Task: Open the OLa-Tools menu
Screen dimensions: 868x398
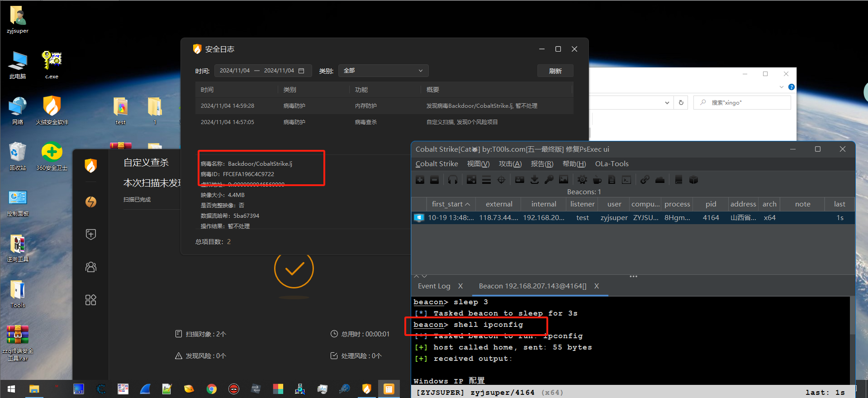Action: [612, 164]
